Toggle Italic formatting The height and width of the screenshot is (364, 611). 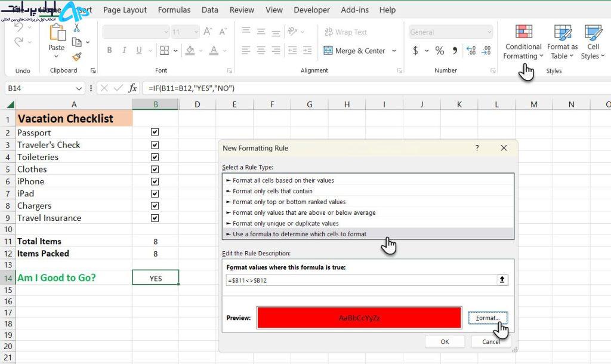click(124, 50)
